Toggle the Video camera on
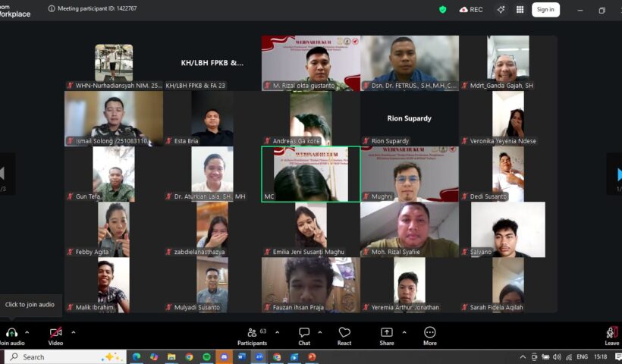622x364 pixels. (x=55, y=332)
